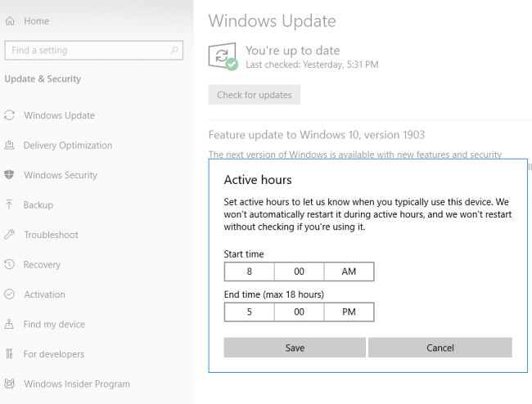
Task: Click the Recovery clock icon
Action: point(10,264)
